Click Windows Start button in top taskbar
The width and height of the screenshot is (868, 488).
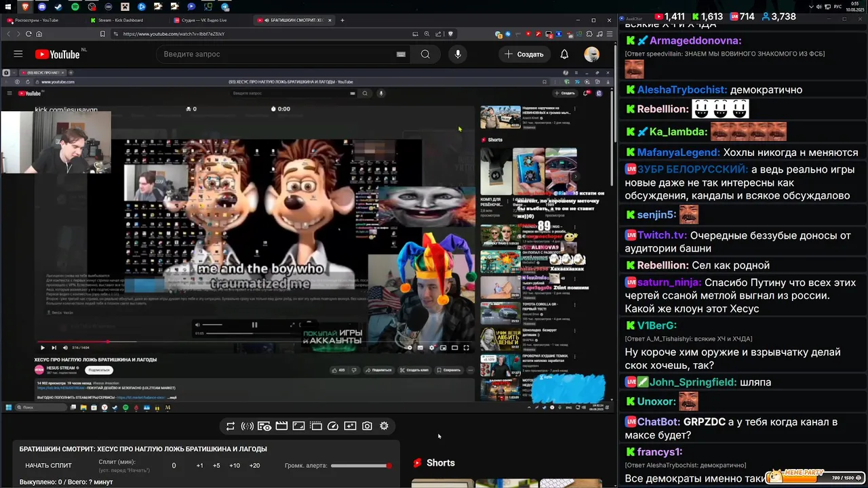click(x=9, y=7)
